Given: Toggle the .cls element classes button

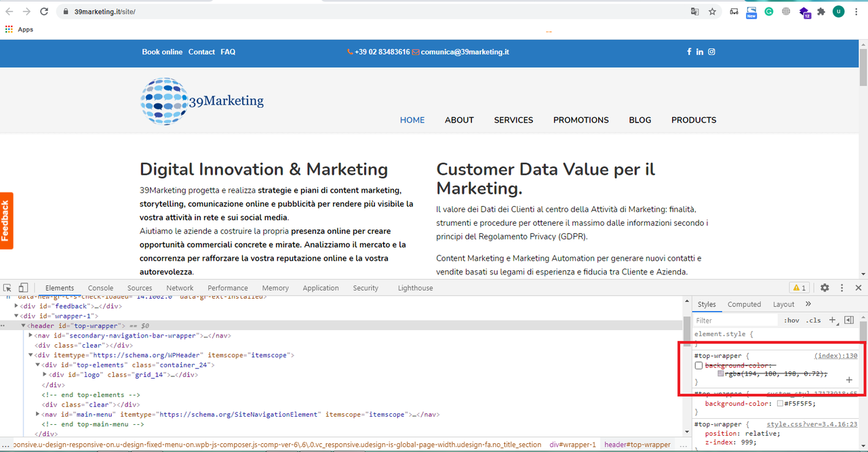Looking at the screenshot, I should coord(813,321).
